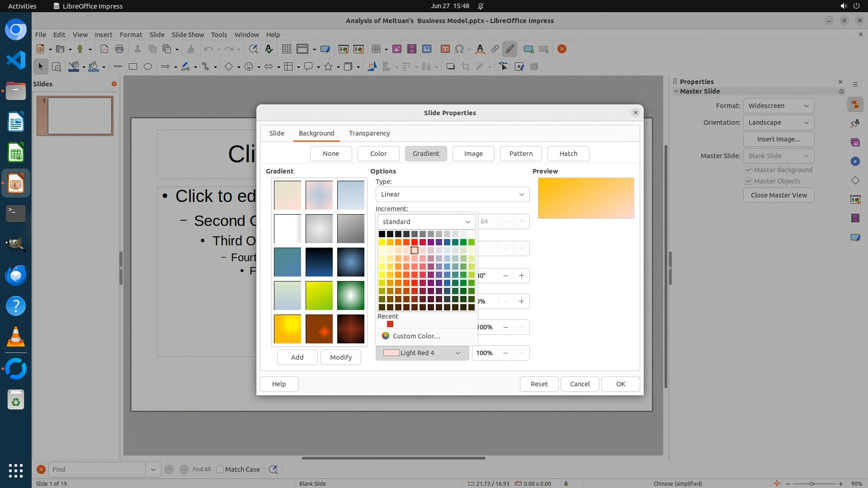The height and width of the screenshot is (488, 868).
Task: Open the Fontwork text icon
Action: 480,49
